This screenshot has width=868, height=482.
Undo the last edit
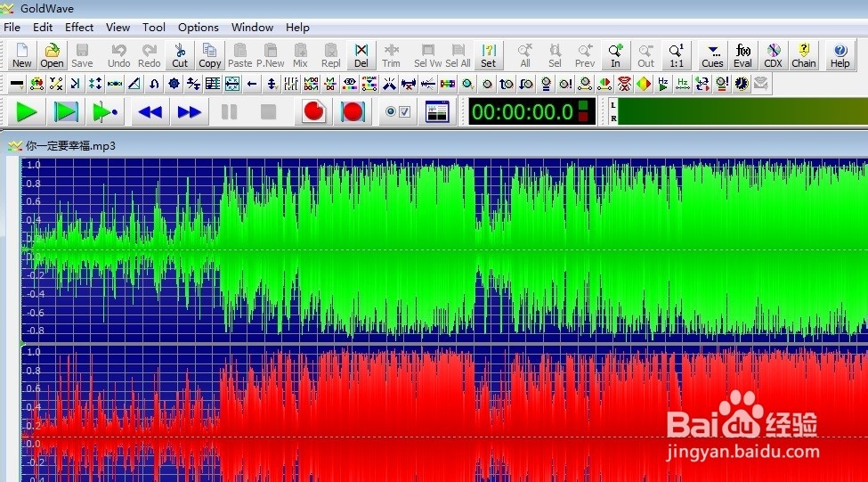tap(118, 55)
